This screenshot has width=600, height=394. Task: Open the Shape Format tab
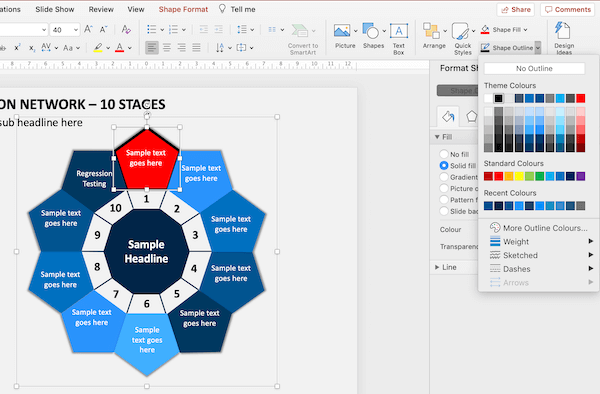click(x=183, y=9)
